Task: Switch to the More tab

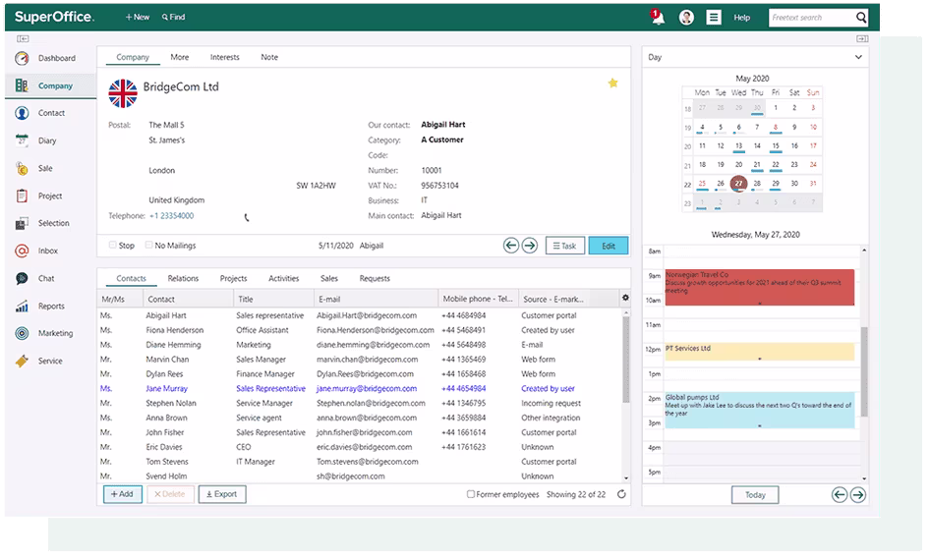Action: 180,58
